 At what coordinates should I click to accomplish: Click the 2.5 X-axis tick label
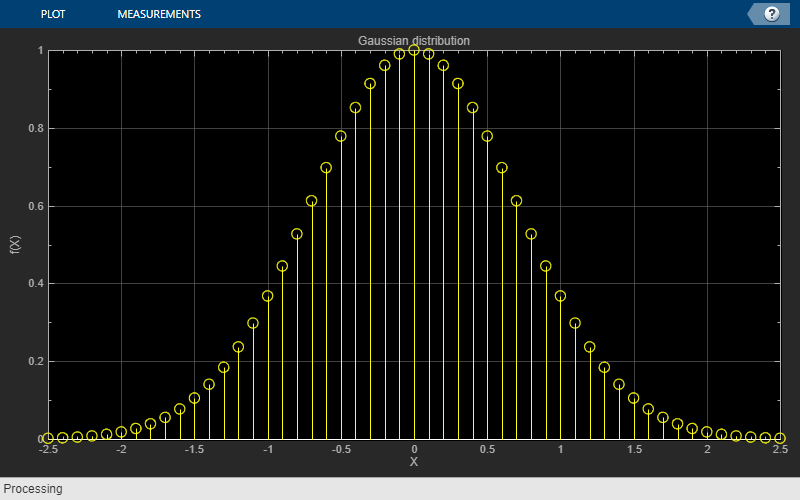click(780, 449)
